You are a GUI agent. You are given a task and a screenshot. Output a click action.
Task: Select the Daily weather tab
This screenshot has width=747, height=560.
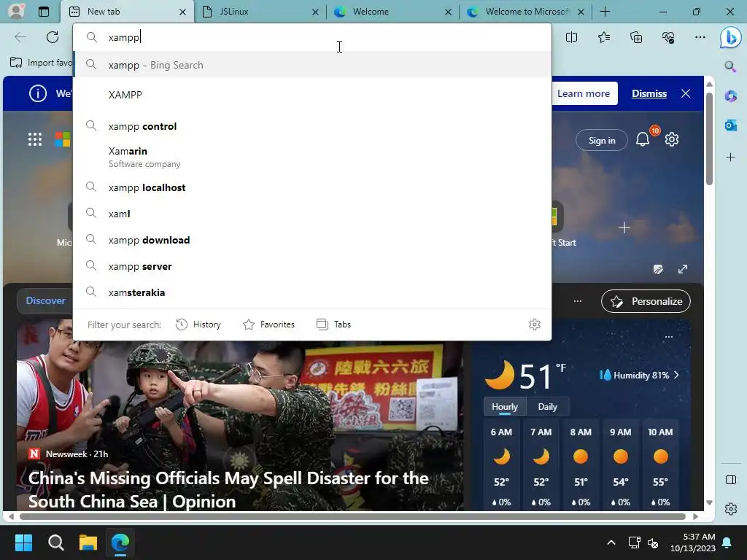coord(547,407)
